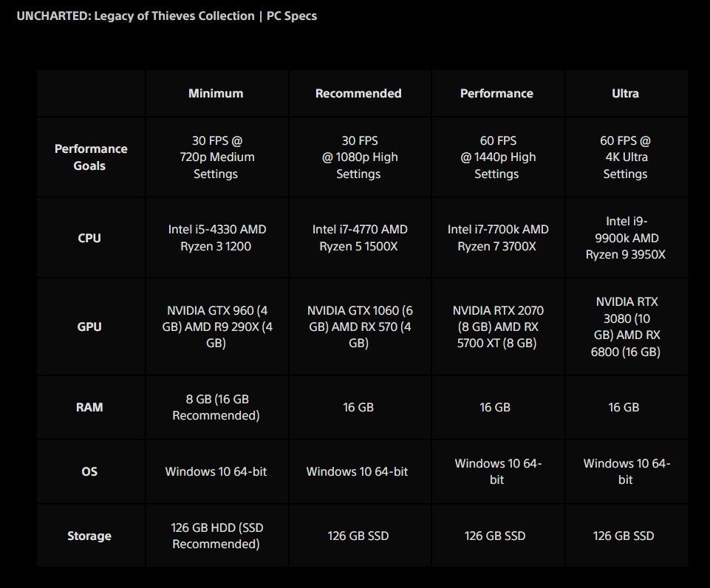Click the OS row label
Viewport: 710px width, 588px height.
(x=89, y=471)
